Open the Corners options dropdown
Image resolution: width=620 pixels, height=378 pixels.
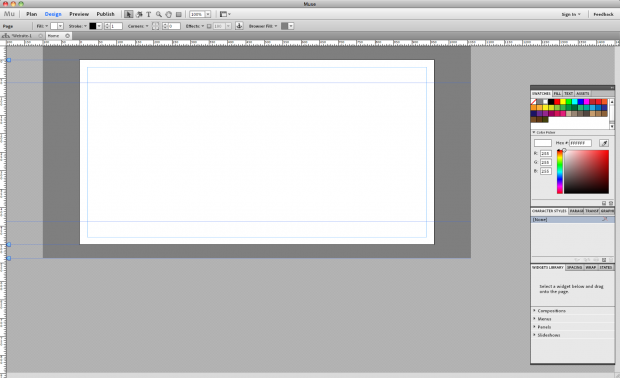147,26
